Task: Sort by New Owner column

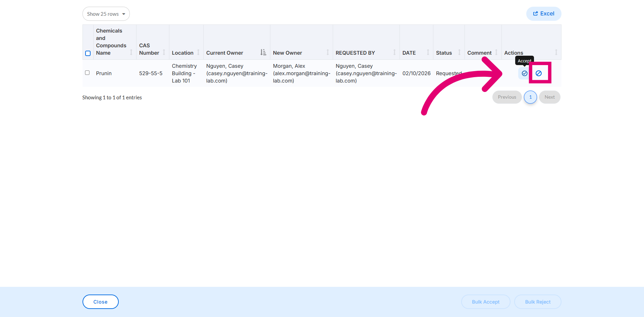Action: click(302, 42)
